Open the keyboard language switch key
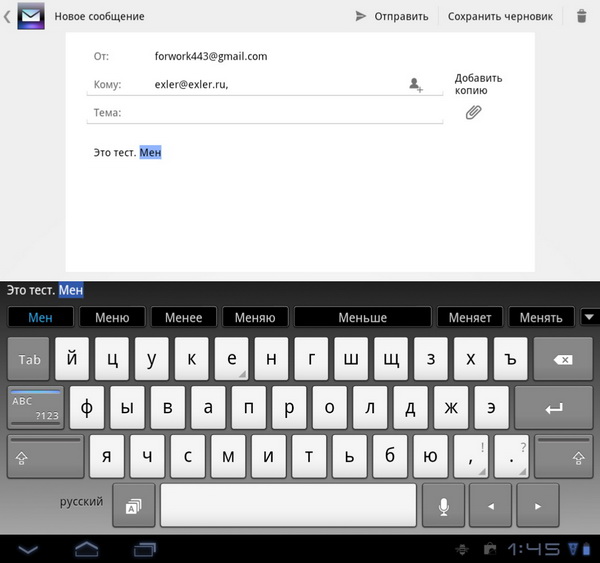Viewport: 600px width, 563px height. coord(132,507)
